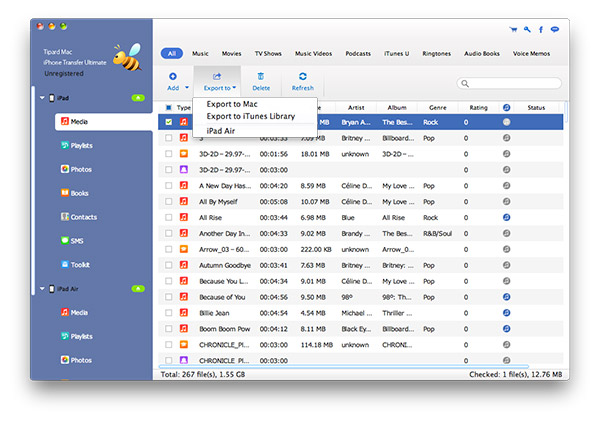The width and height of the screenshot is (600, 422).
Task: Open Toolkit in the sidebar
Action: pos(75,265)
